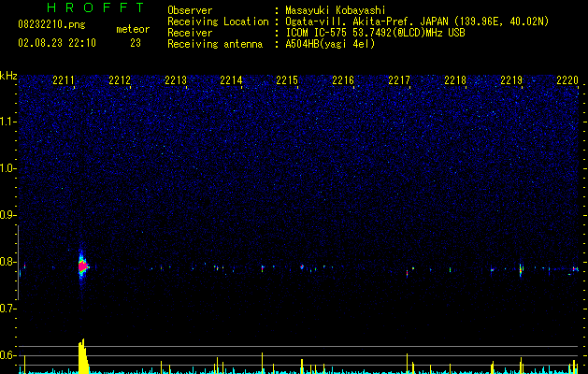Screen dimensions: 588x374
Task: Click the Ogata-vill. Akita-Pref. JAPAN location text
Action: (417, 22)
